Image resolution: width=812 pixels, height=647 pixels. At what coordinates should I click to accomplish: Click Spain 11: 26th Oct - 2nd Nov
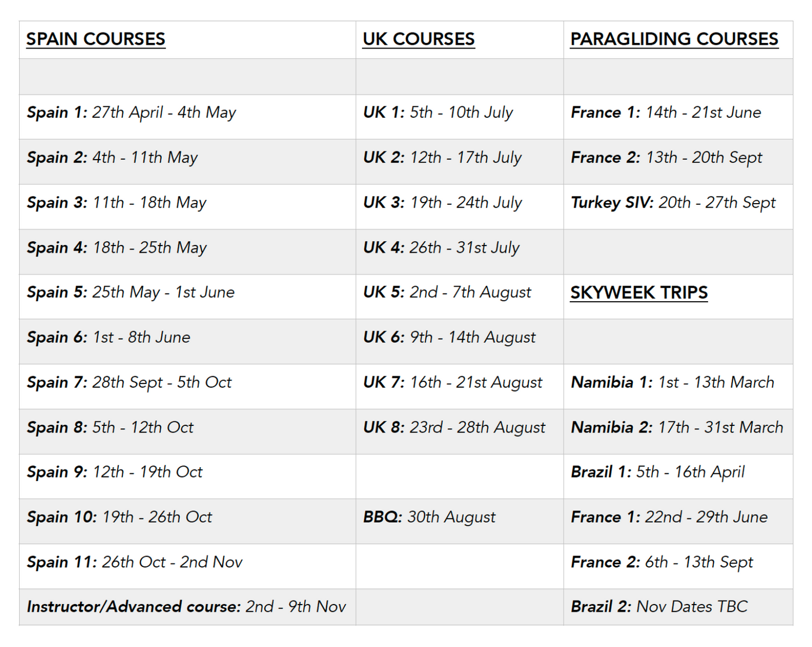[135, 562]
